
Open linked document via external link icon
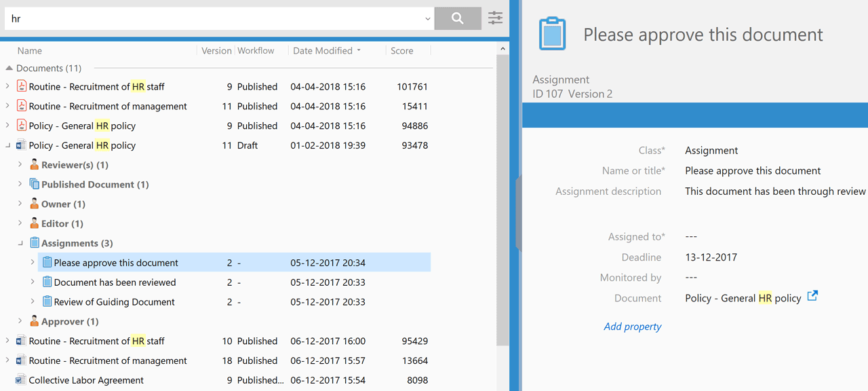click(812, 297)
